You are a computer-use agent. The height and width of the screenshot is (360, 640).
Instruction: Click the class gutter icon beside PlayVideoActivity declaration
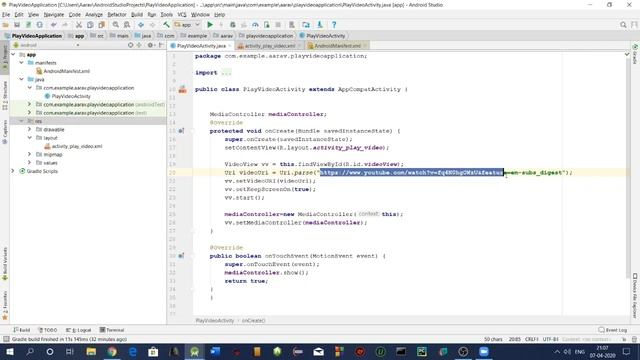point(182,89)
